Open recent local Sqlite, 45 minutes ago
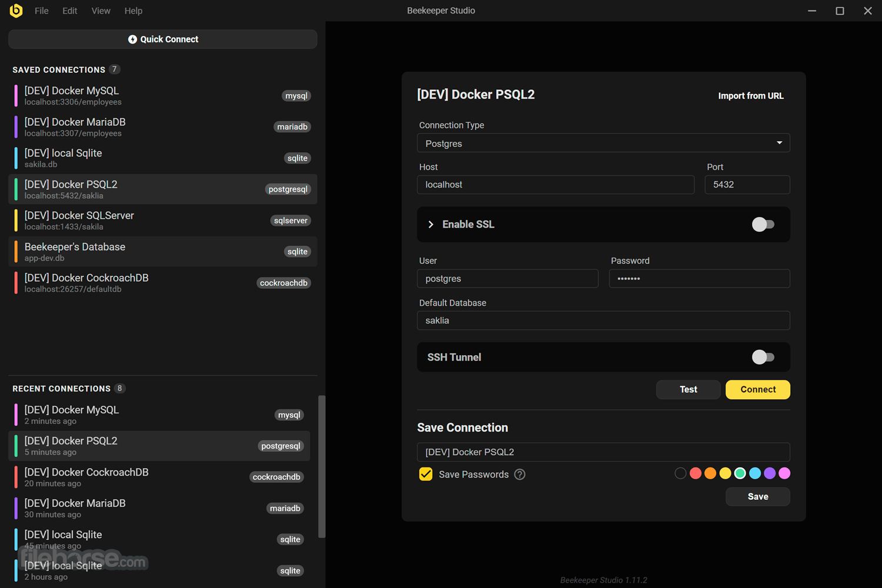The width and height of the screenshot is (882, 588). [159, 540]
